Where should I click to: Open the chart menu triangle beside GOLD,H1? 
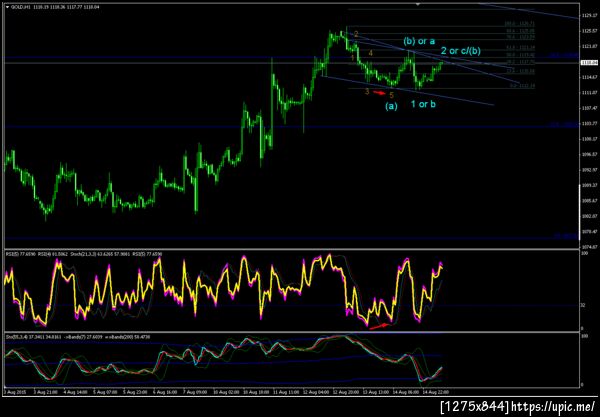point(7,7)
